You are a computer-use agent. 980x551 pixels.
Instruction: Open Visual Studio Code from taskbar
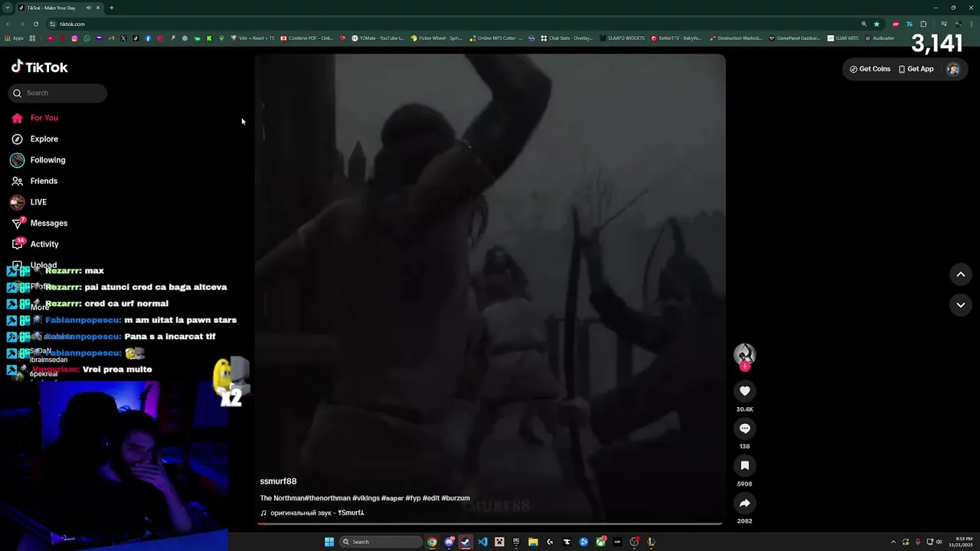(482, 542)
